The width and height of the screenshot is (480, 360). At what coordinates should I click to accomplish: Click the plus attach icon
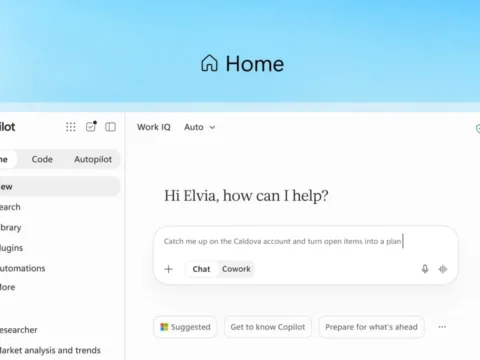pos(169,269)
